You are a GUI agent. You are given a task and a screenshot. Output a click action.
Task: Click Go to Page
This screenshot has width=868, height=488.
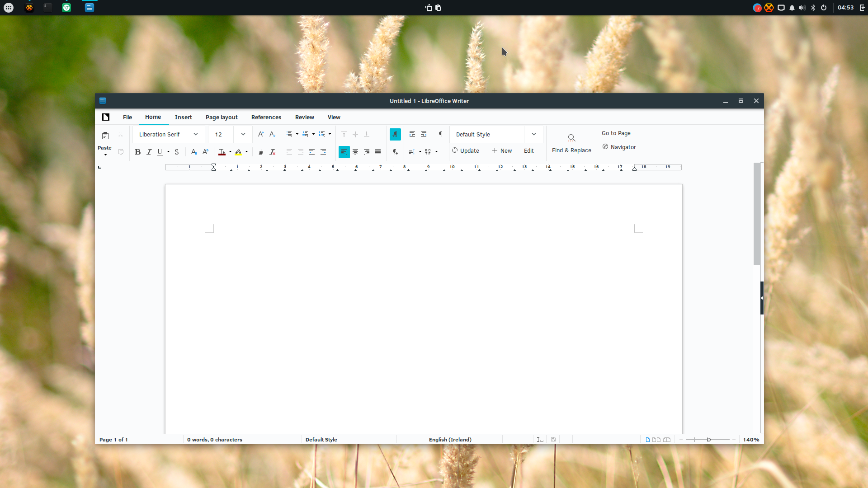[616, 133]
